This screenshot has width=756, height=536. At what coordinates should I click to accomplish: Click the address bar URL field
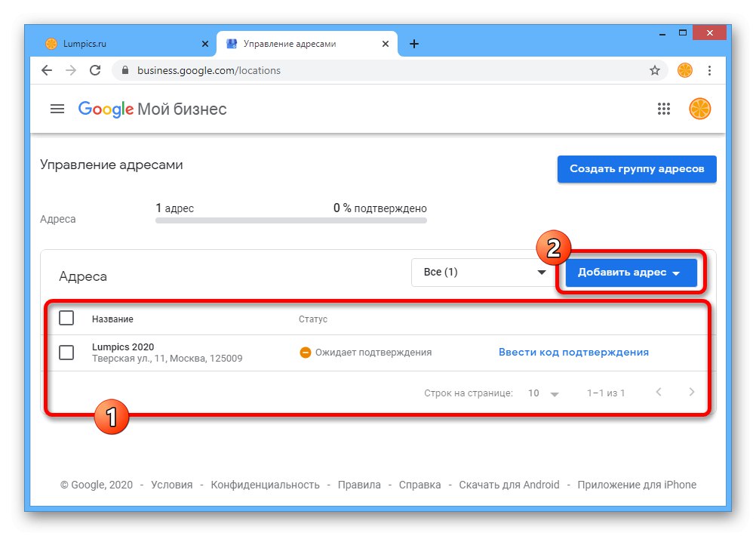tap(377, 70)
